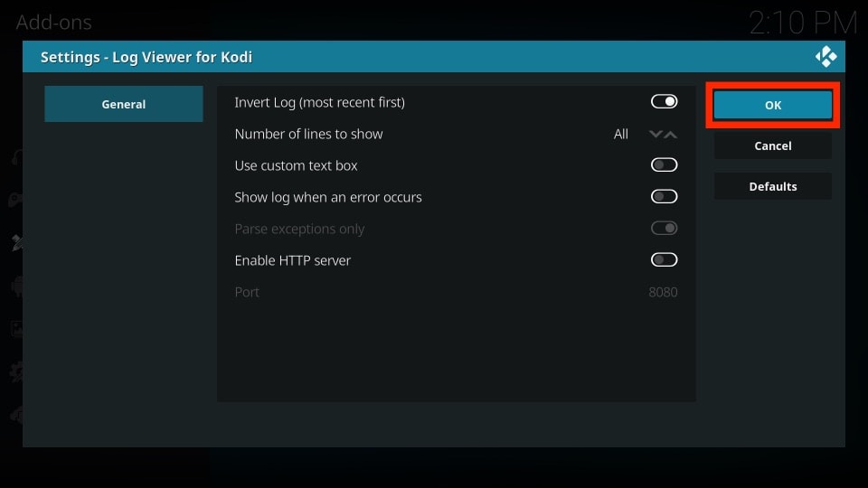This screenshot has height=488, width=868.
Task: Select the headphones music add-ons icon
Action: pos(17,157)
